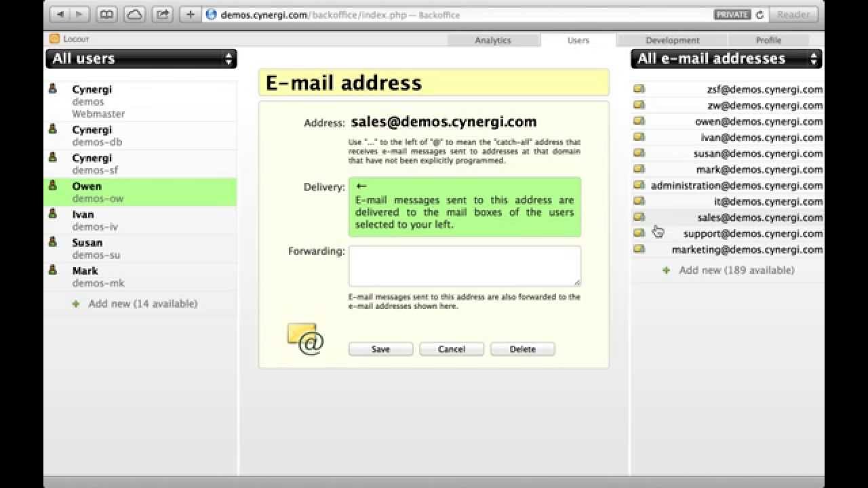Click the sales@demos.cynergi.com address field
The image size is (868, 488).
443,122
